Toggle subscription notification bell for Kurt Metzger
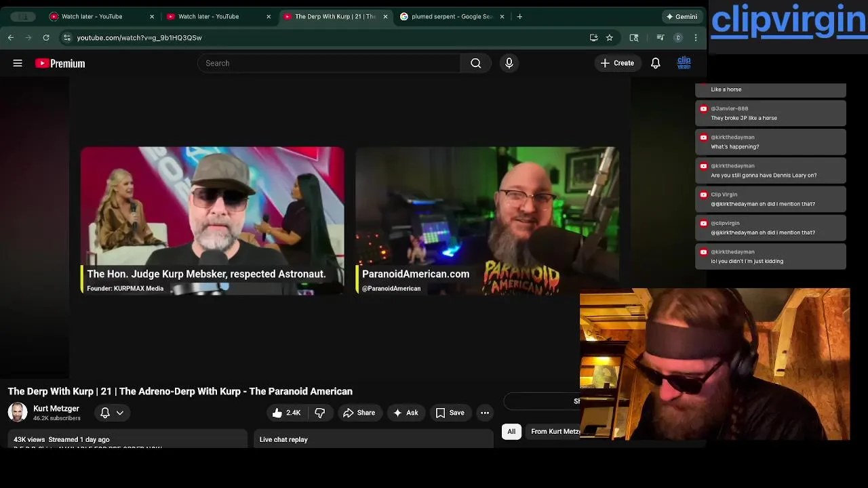Image resolution: width=868 pixels, height=488 pixels. (x=105, y=413)
